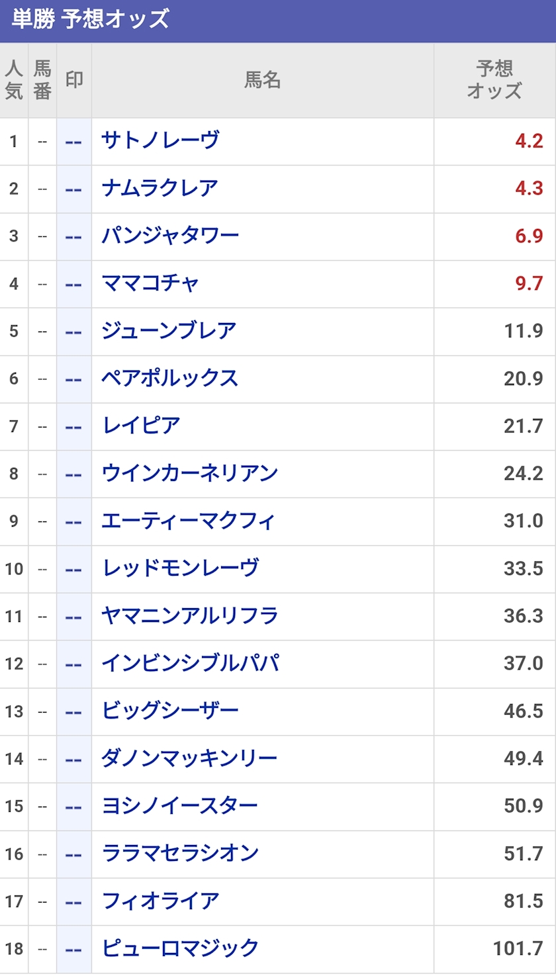Image resolution: width=556 pixels, height=980 pixels.
Task: Select the レイピア link
Action: point(141,426)
